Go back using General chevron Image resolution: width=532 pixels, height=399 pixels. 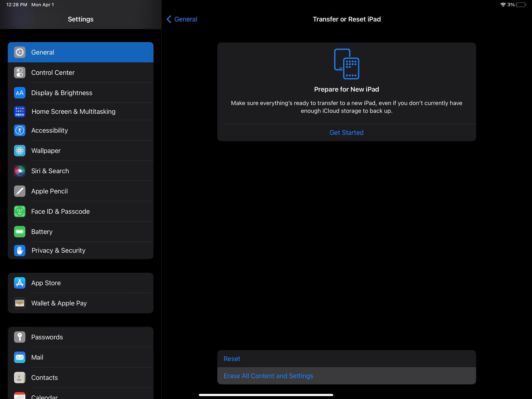click(x=182, y=19)
